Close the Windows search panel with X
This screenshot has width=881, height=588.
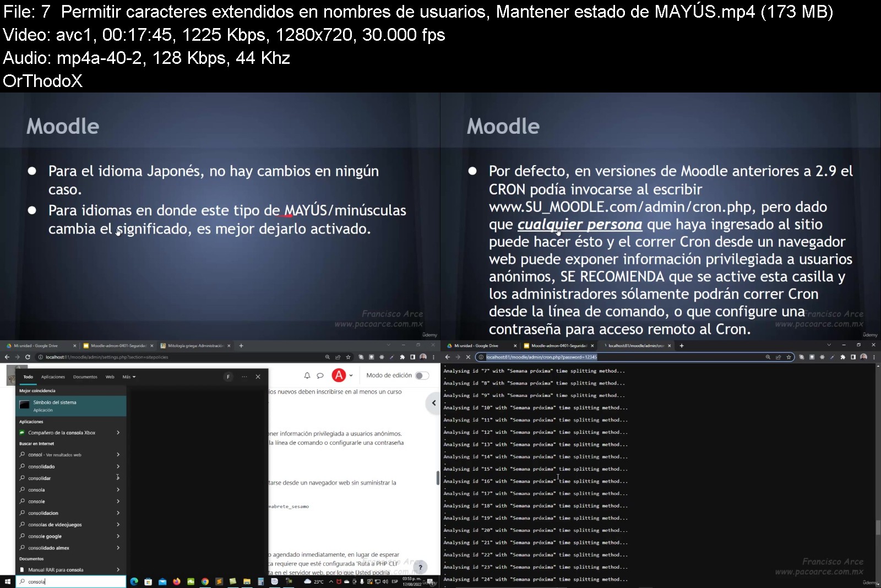(x=258, y=377)
